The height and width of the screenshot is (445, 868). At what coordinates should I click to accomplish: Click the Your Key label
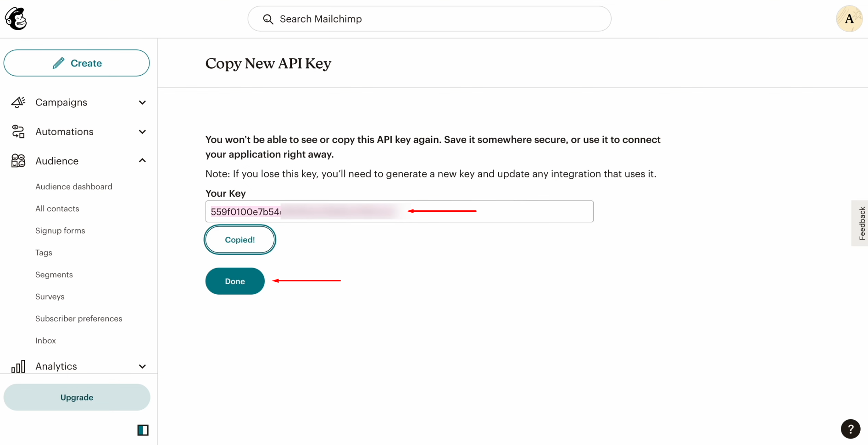226,193
